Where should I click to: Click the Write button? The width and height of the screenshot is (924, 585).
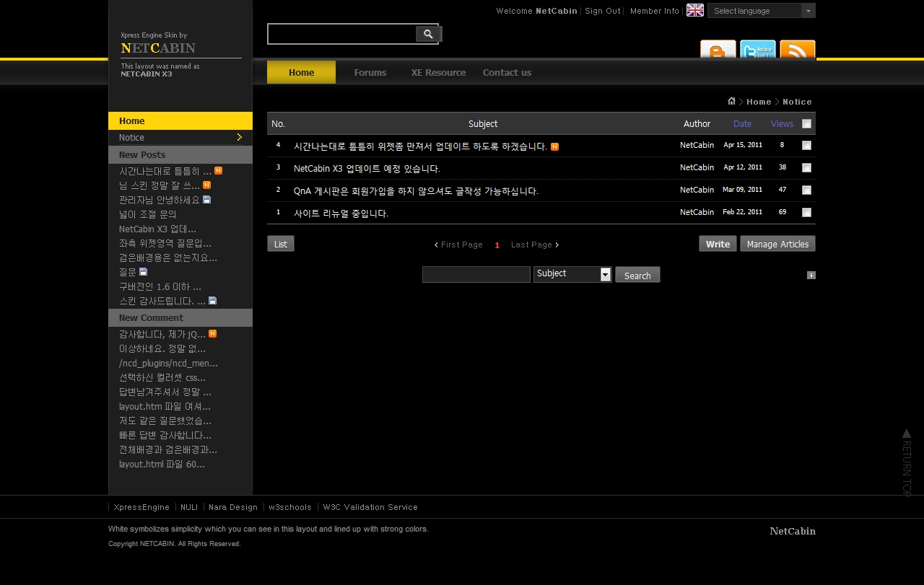[x=718, y=244]
